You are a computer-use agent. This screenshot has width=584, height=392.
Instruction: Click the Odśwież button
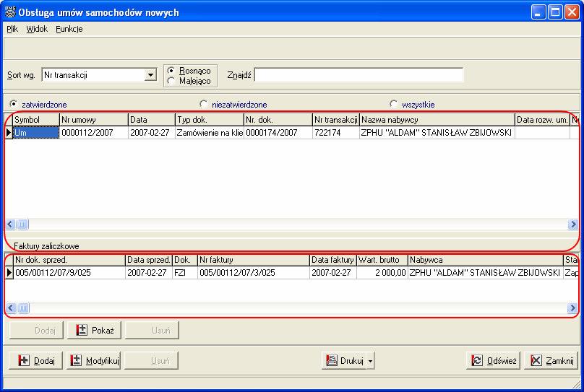pos(493,360)
